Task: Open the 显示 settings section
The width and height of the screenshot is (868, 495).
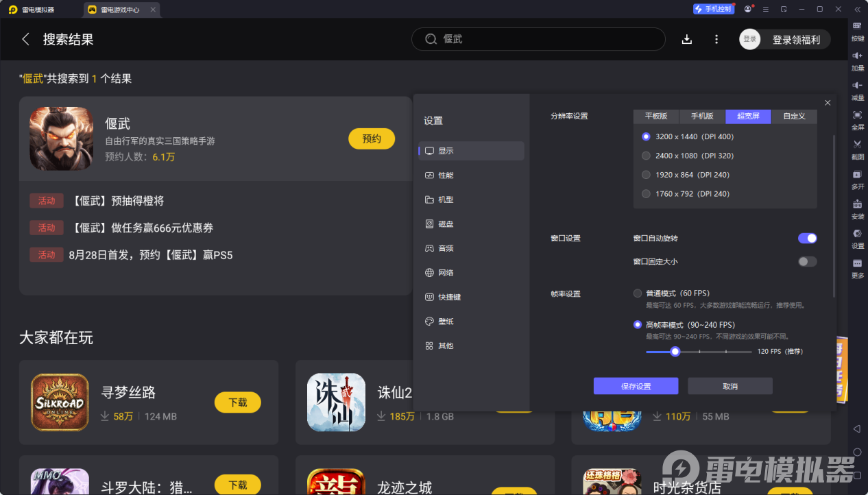Action: tap(471, 151)
